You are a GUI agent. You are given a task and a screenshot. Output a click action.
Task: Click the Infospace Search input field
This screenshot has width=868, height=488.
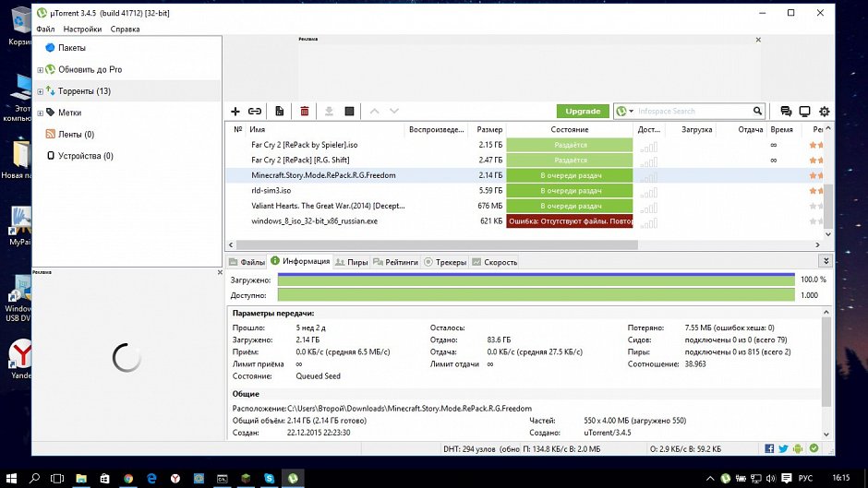[693, 112]
